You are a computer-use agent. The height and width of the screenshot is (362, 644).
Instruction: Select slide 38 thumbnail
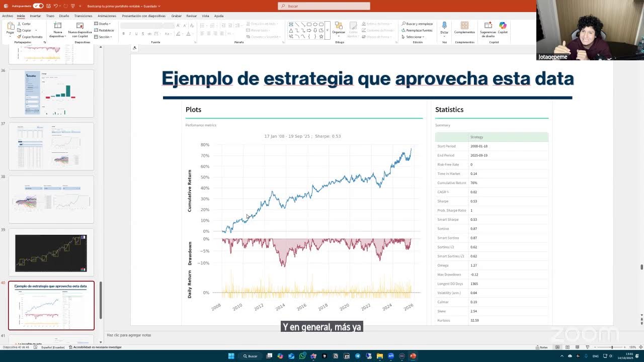tap(51, 200)
